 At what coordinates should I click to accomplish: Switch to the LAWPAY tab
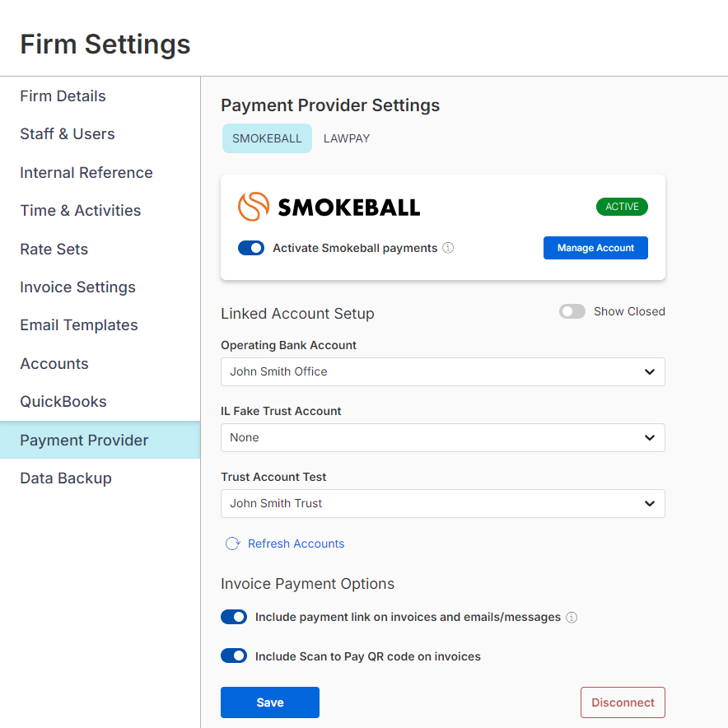(x=347, y=138)
